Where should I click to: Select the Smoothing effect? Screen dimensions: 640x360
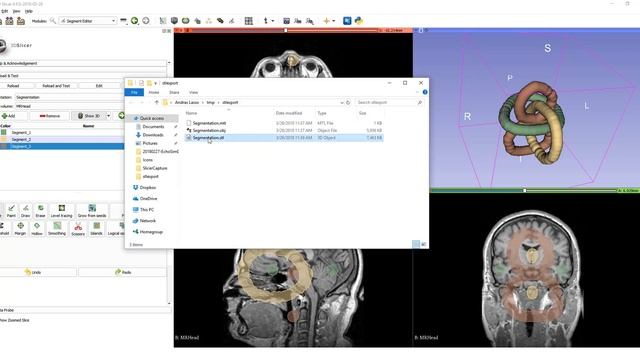pyautogui.click(x=57, y=229)
